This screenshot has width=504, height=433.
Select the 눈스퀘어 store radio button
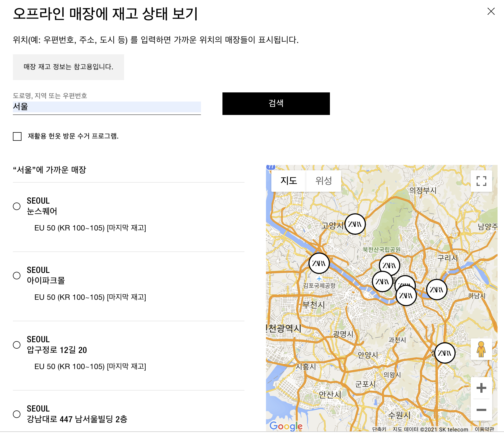tap(17, 206)
